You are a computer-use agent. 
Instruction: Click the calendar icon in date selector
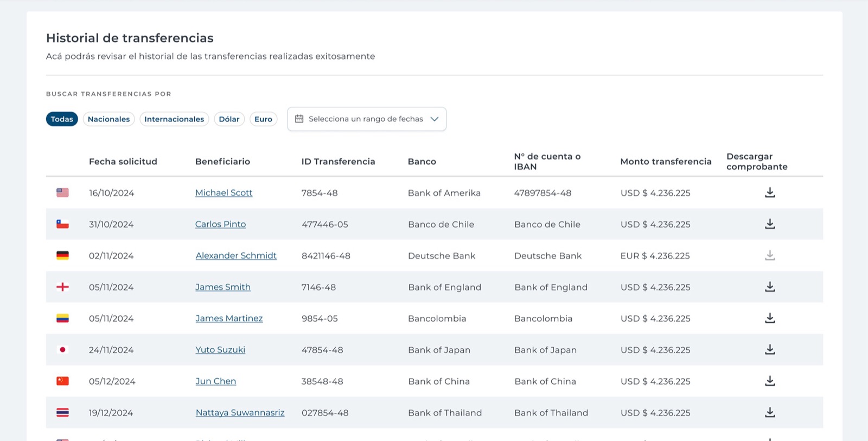[299, 119]
